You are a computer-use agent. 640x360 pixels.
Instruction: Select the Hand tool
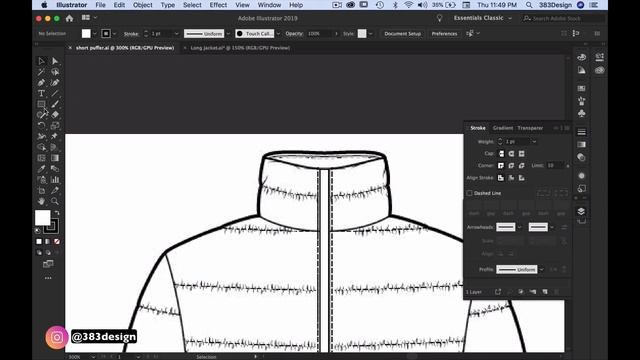(41, 201)
